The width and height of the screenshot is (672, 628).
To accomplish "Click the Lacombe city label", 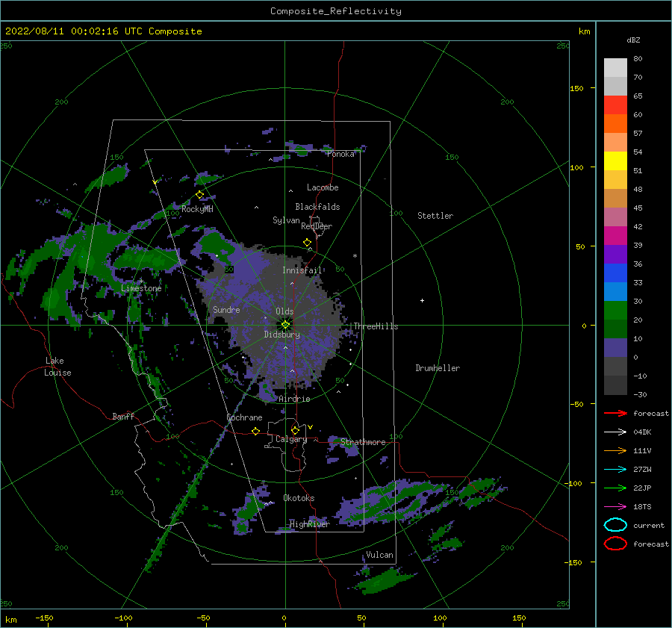I will pyautogui.click(x=323, y=187).
